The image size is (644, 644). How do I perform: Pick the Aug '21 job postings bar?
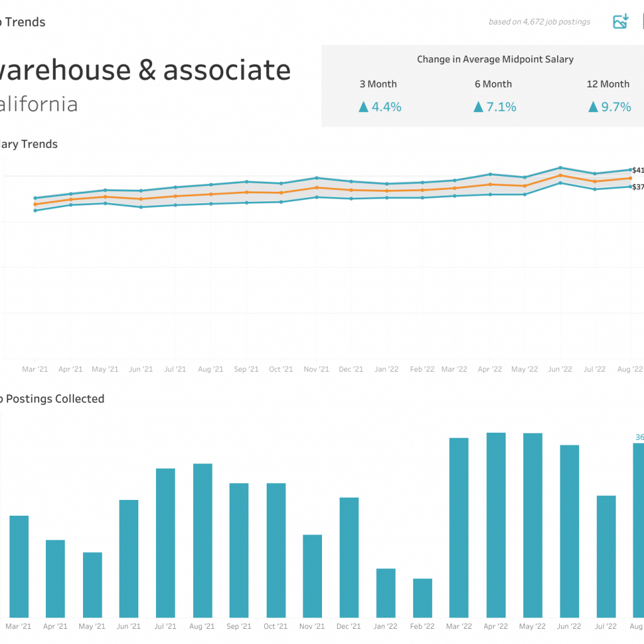203,540
